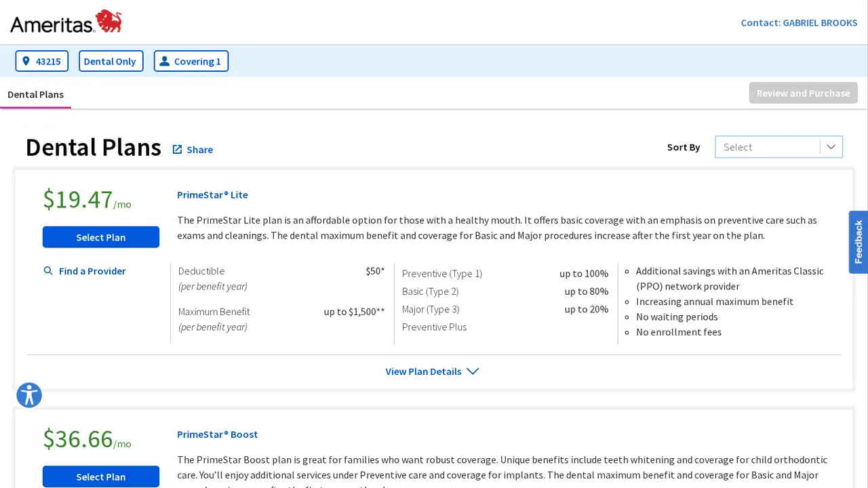868x488 pixels.
Task: Click the Find a Provider magnifier icon
Action: coord(48,271)
